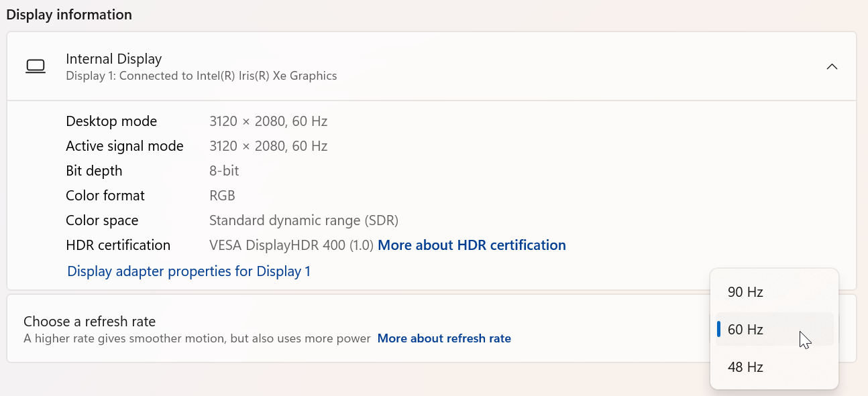Click the Intel Iris Xe Graphics subtitle

(201, 76)
